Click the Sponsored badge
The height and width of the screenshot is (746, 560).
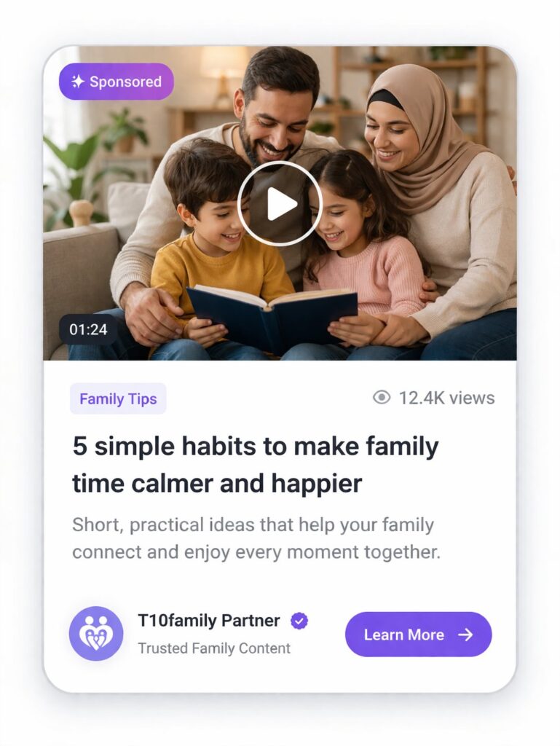click(x=117, y=82)
